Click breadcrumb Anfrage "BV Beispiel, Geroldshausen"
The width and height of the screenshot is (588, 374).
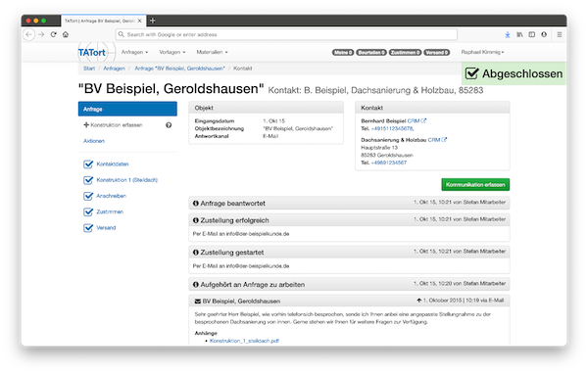click(x=179, y=69)
